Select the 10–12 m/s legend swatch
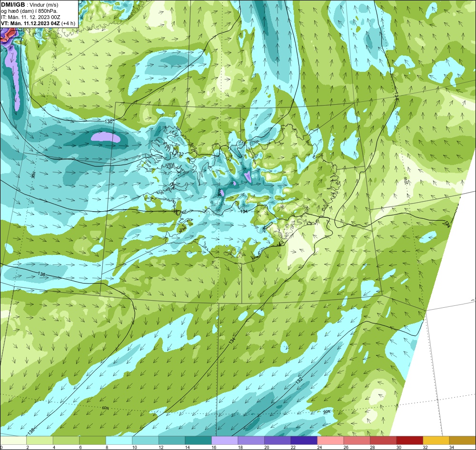This screenshot has height=450, width=476. coord(145,440)
